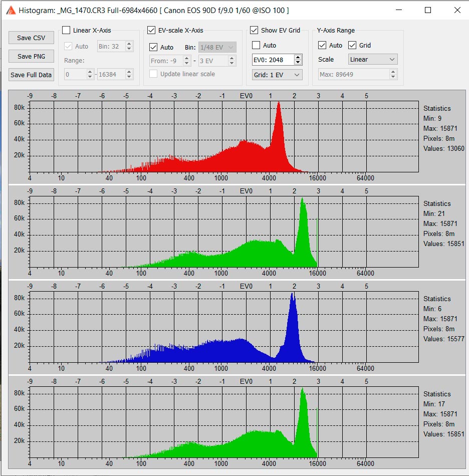
Task: Uncheck the Show EV Grid checkbox
Action: coord(254,31)
